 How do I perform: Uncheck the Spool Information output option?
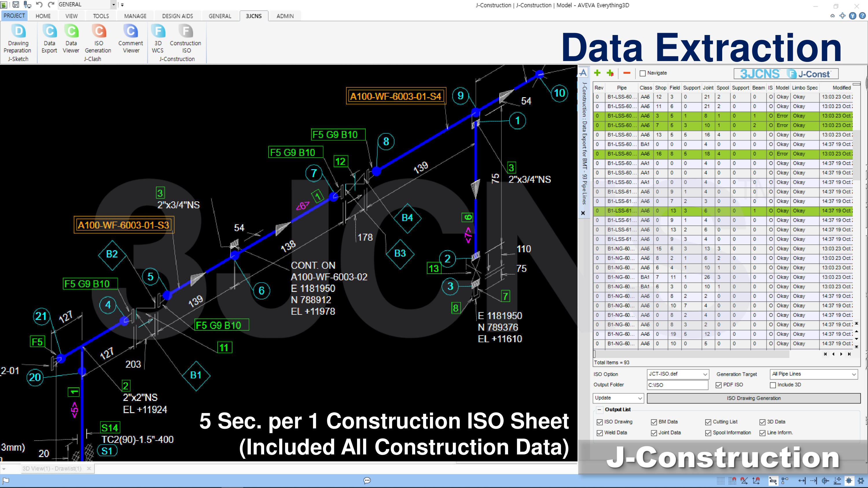click(x=708, y=433)
